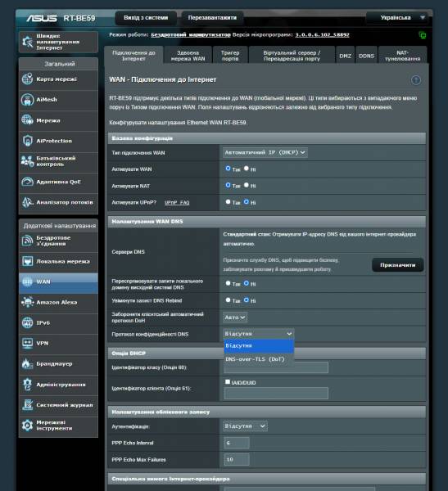448x491 pixels.
Task: Switch to Тригер портів tab
Action: [230, 56]
